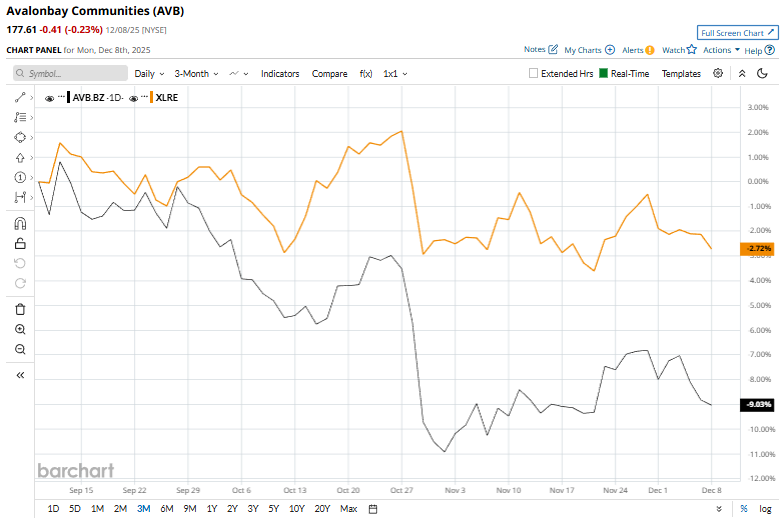The width and height of the screenshot is (781, 525).
Task: Collapse the toolbar with double up arrows
Action: (742, 74)
